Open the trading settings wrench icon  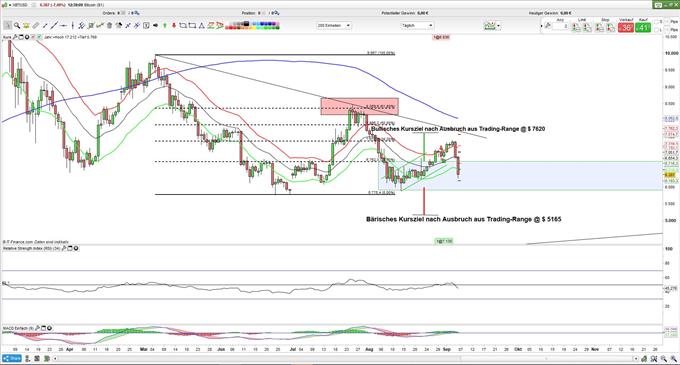[548, 26]
